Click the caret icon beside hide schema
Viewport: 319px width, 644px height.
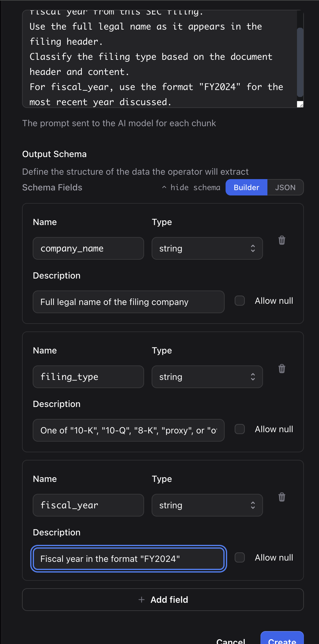164,187
